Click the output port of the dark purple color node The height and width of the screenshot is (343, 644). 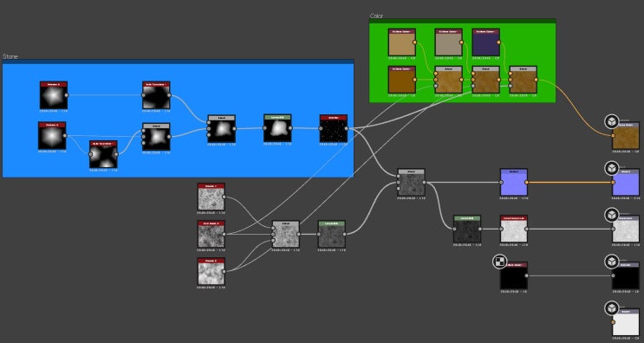(499, 42)
